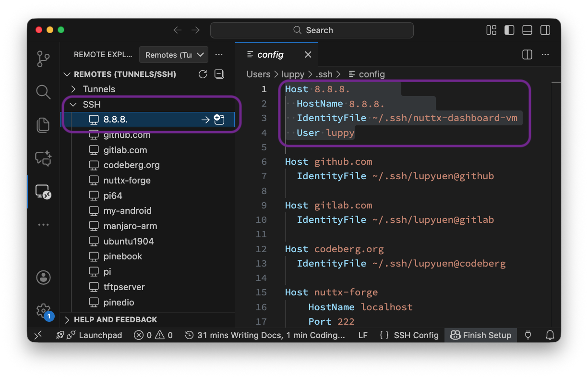Click the top Search command bar
Viewport: 588px width, 378px height.
[x=312, y=30]
